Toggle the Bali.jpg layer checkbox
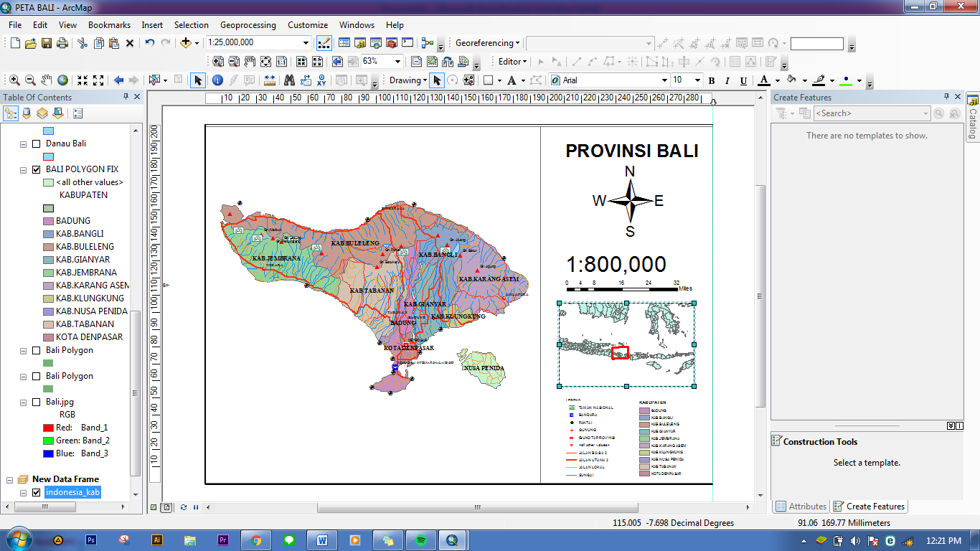The width and height of the screenshot is (980, 551). 37,402
